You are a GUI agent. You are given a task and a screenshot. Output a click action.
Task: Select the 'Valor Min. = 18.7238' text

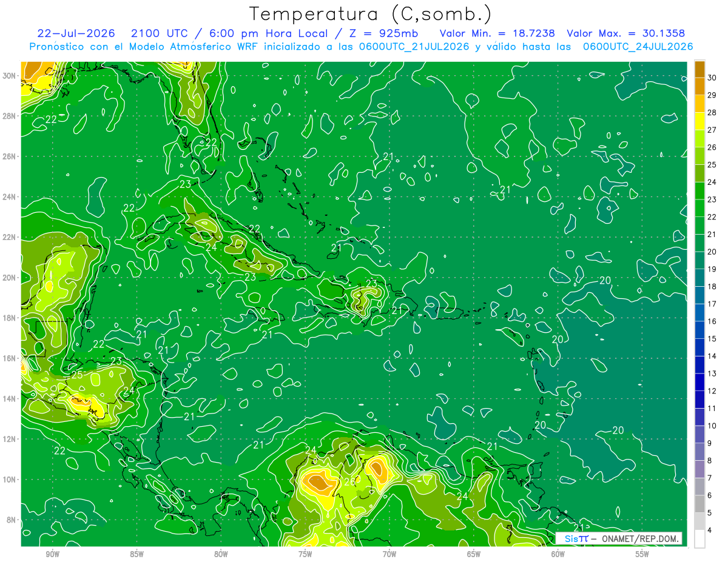pyautogui.click(x=497, y=33)
